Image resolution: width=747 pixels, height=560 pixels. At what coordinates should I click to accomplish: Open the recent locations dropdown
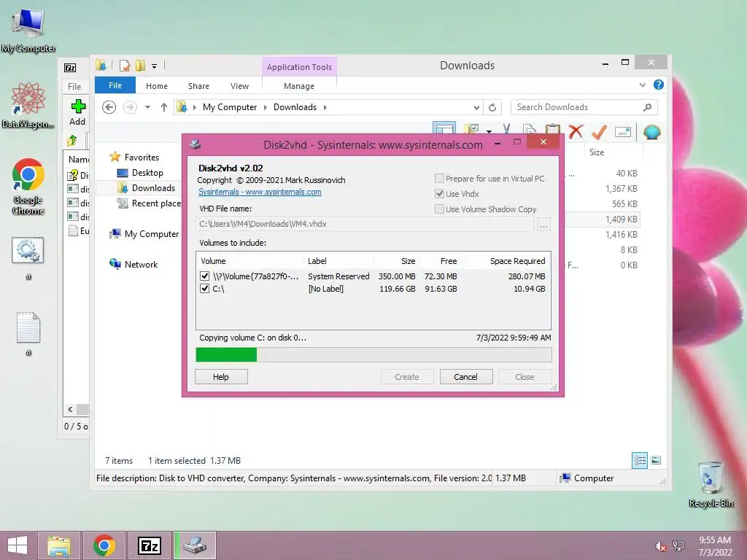[147, 107]
